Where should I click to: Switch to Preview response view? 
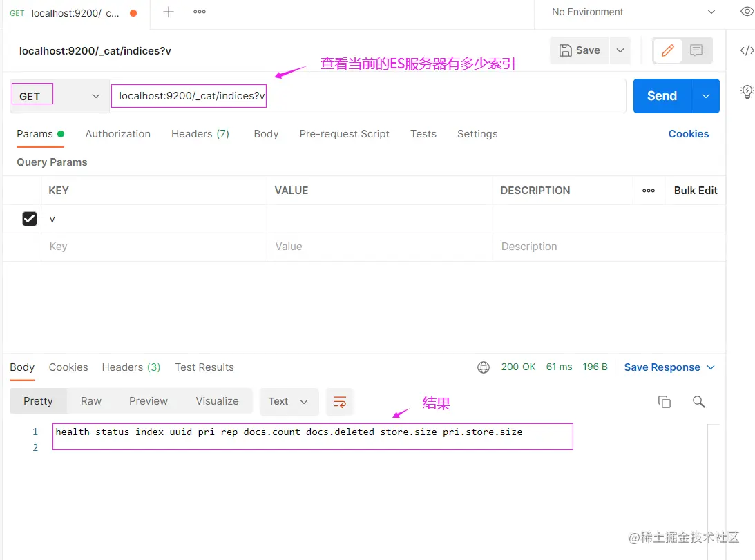149,401
